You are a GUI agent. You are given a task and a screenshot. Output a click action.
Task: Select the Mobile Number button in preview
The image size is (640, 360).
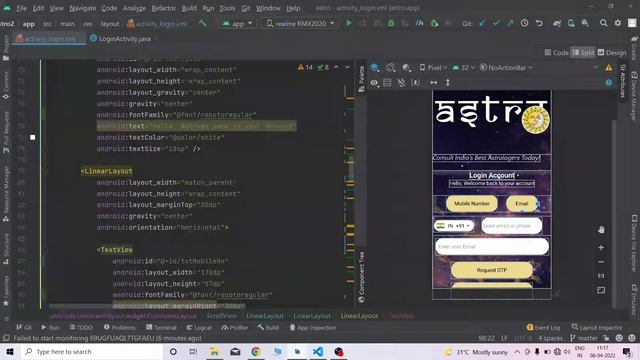pos(471,203)
